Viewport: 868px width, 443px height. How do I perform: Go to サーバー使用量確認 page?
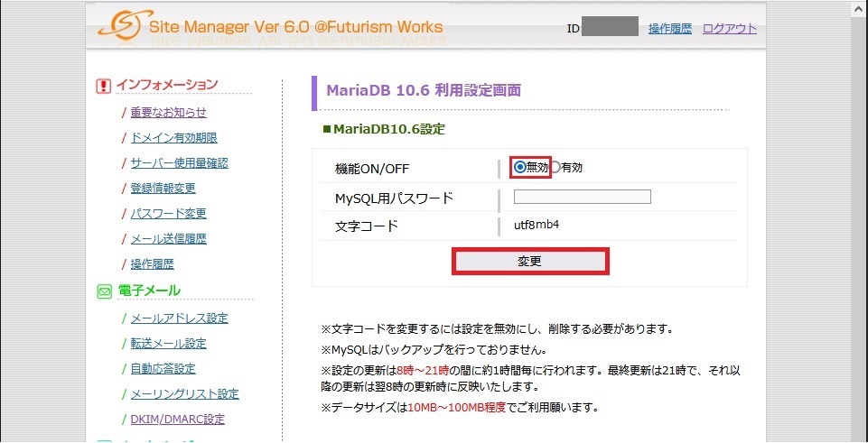(x=179, y=163)
